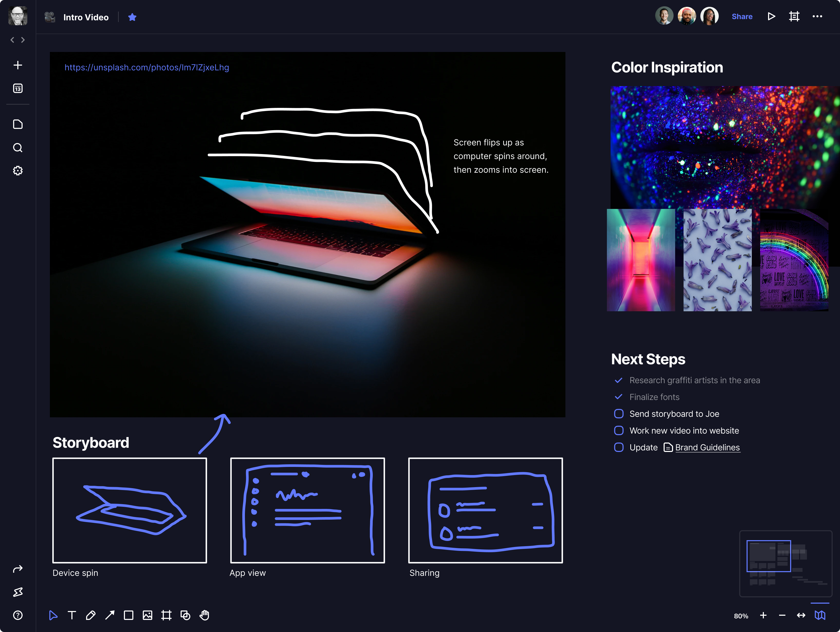Viewport: 840px width, 632px height.
Task: Click the 'App view' storyboard frame
Action: pyautogui.click(x=307, y=510)
